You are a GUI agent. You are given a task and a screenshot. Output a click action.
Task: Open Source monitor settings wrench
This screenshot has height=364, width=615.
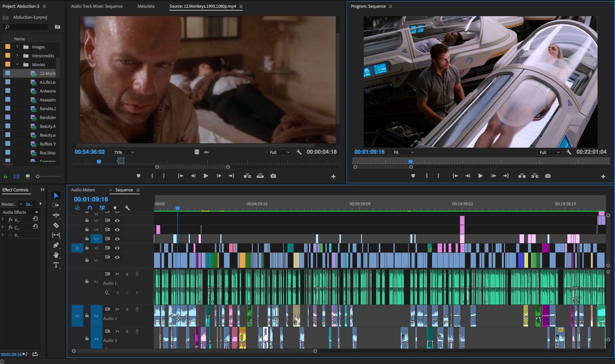coord(299,152)
